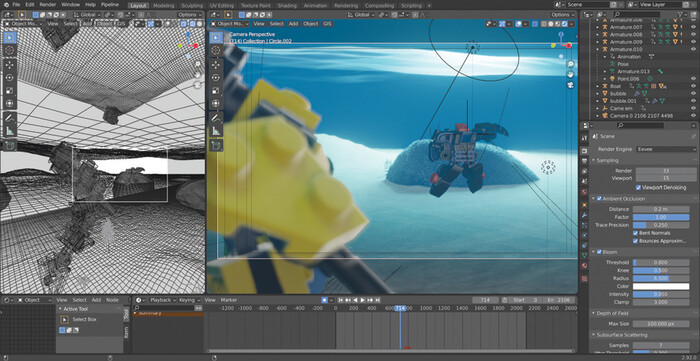
Task: Open the Render properties tab icon
Action: (584, 150)
